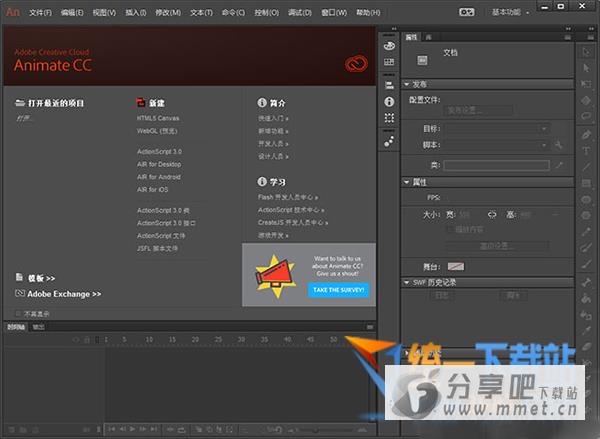
Task: Select the Rectangle tool
Action: coord(586,183)
